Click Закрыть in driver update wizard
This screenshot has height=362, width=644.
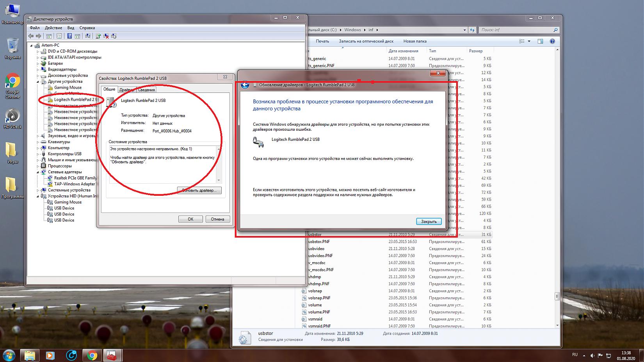tap(429, 221)
